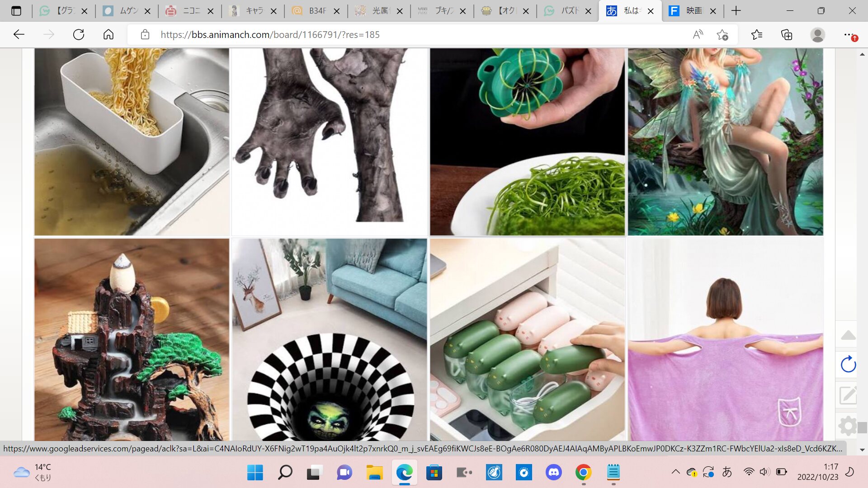View site information lock icon
The image size is (868, 488).
coord(145,34)
